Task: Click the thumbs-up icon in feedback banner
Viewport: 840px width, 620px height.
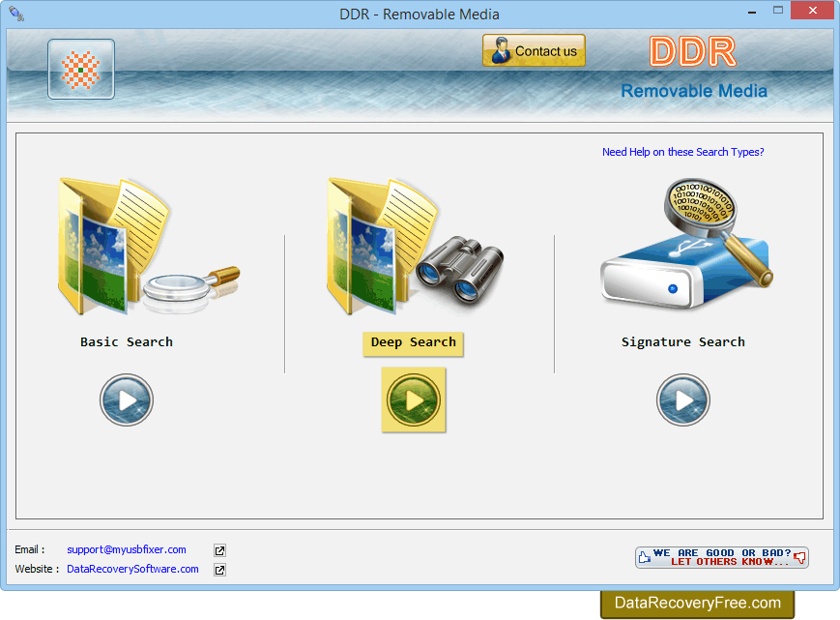Action: [645, 557]
